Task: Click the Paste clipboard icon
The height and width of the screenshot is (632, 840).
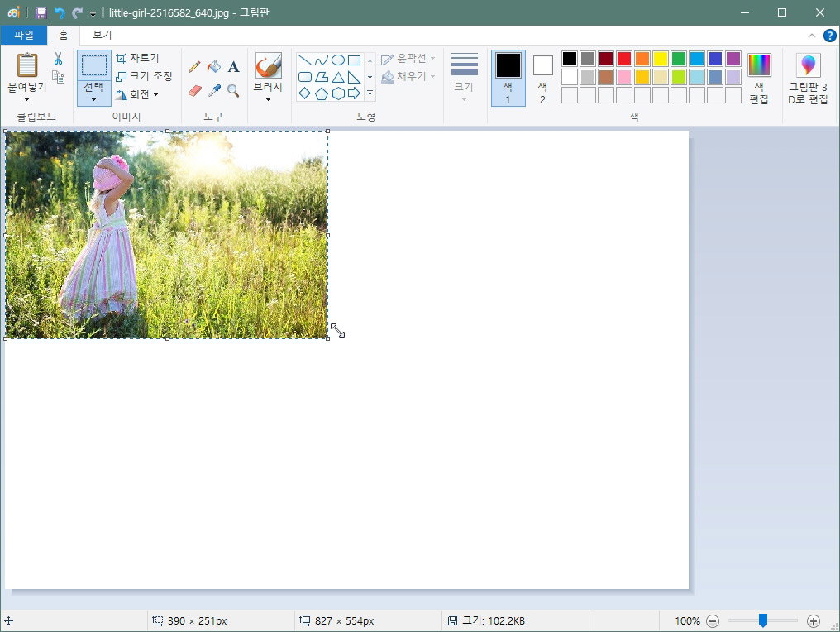Action: click(x=27, y=65)
